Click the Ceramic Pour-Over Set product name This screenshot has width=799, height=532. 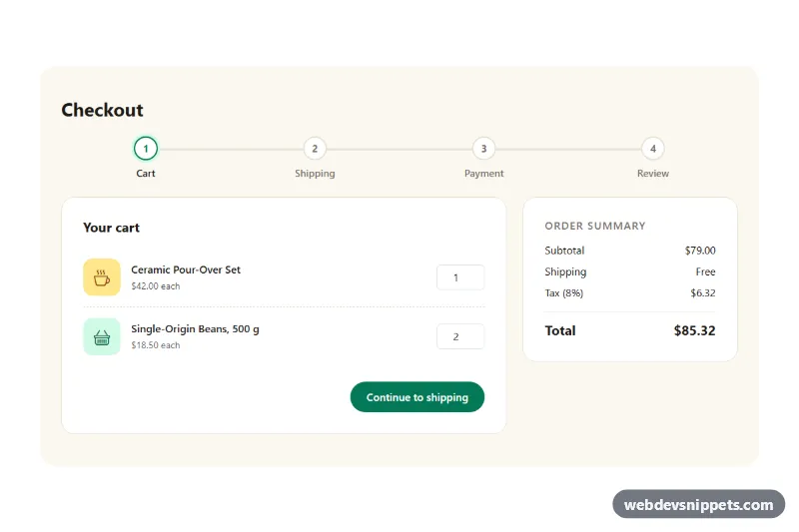click(x=186, y=269)
